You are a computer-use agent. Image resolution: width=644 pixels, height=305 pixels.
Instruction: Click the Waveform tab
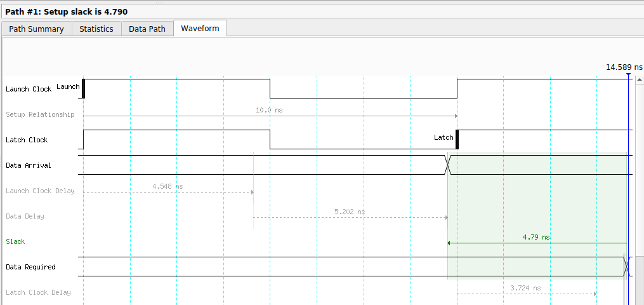(x=200, y=29)
